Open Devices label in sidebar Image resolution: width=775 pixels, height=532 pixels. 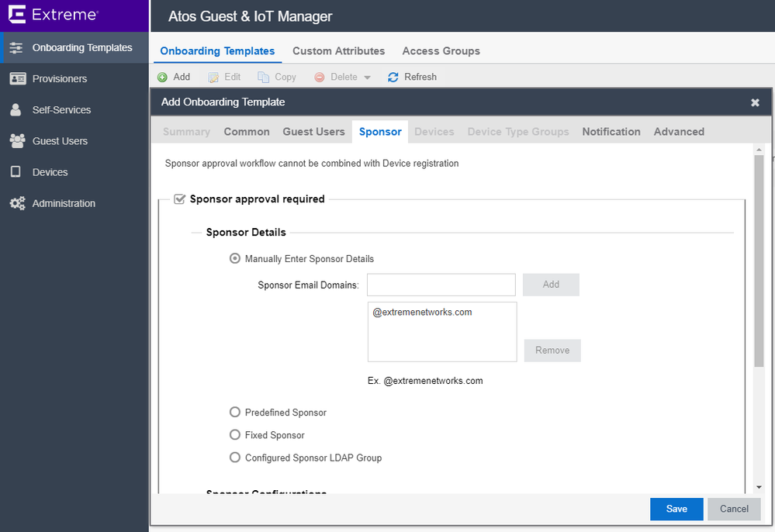[x=50, y=172]
